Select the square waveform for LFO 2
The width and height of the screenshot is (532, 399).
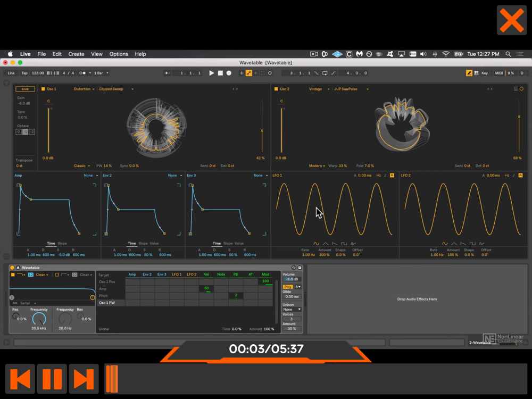tap(472, 244)
